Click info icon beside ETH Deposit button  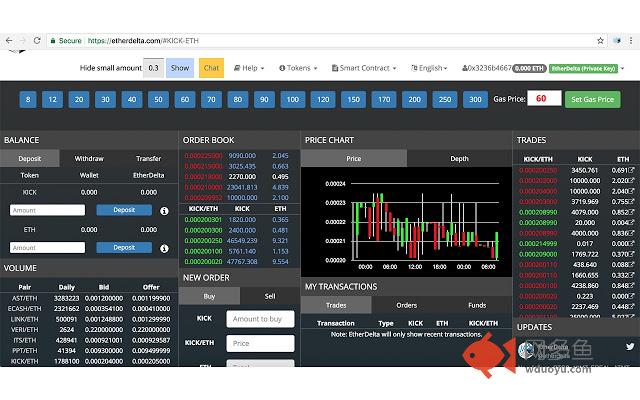point(164,248)
